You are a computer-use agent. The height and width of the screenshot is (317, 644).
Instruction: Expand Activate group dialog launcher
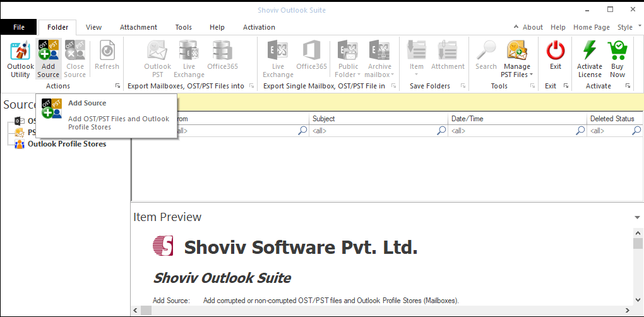click(x=628, y=86)
